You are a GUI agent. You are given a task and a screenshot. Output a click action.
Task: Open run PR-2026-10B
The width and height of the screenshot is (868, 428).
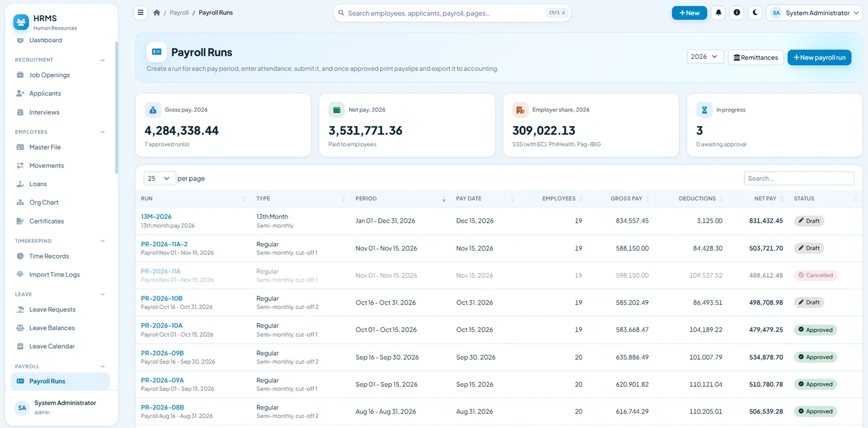pos(162,298)
